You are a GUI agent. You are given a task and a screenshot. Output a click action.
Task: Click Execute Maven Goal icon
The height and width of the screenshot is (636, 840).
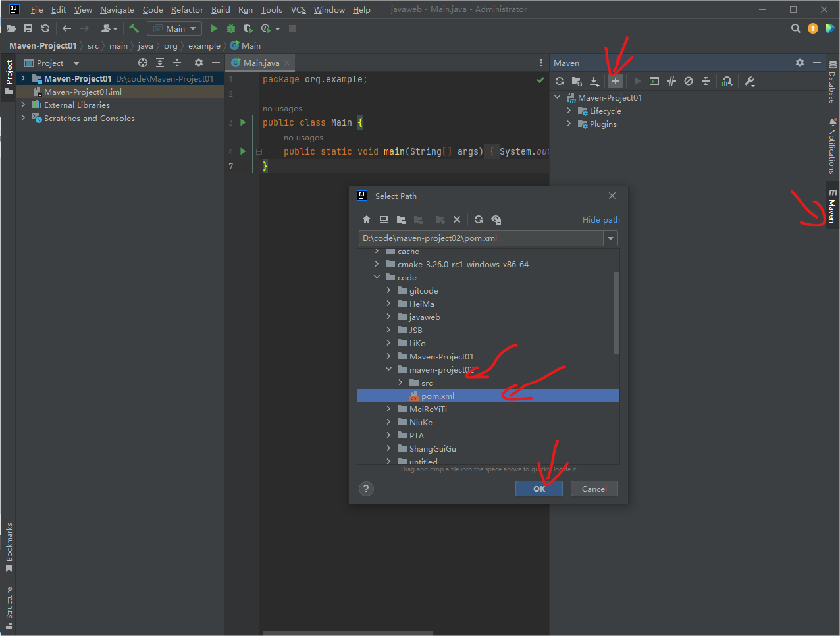[x=654, y=81]
